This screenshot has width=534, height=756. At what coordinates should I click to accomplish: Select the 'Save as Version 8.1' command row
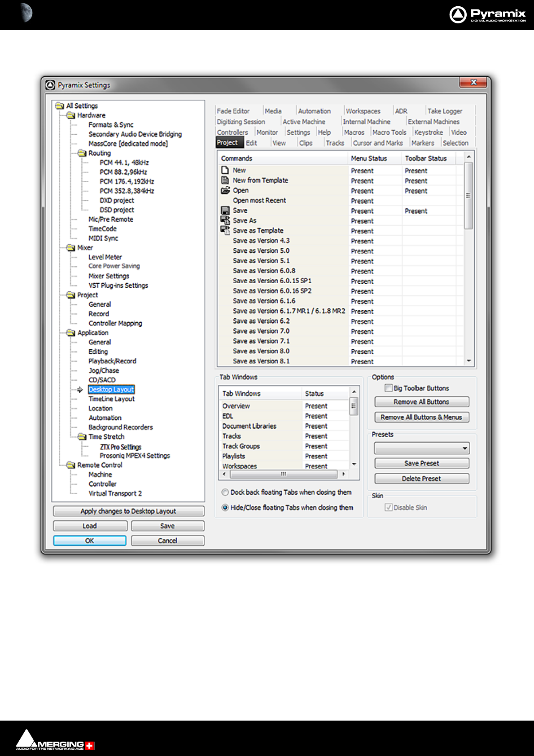(341, 361)
